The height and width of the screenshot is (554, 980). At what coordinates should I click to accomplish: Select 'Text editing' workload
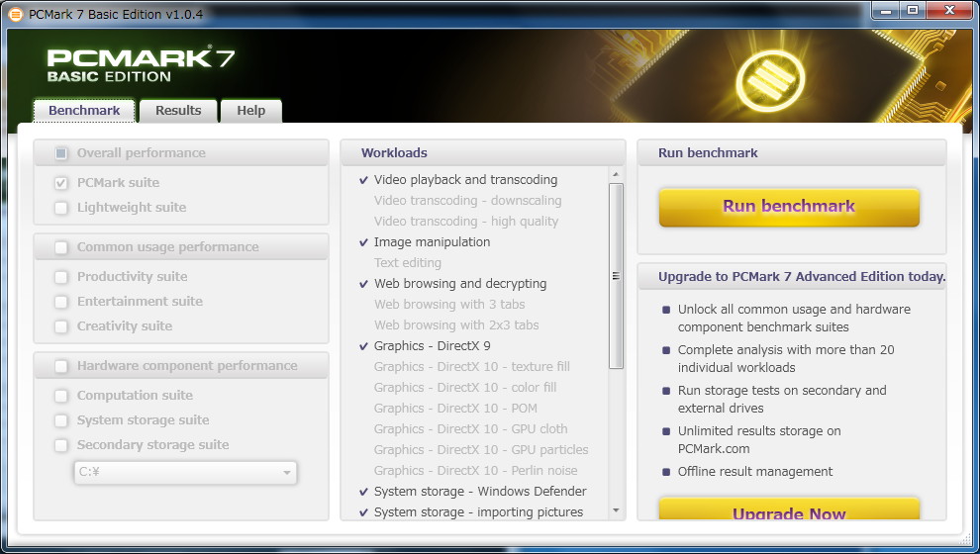408,263
